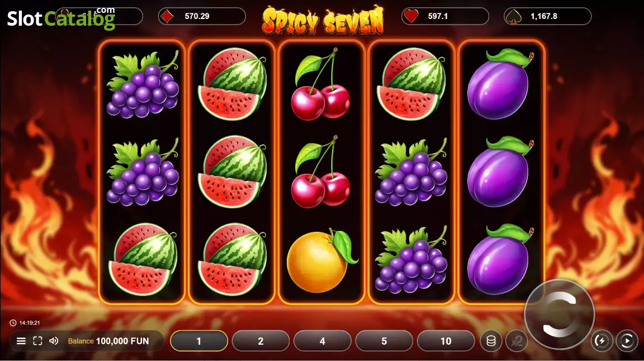Choose bet value 4
Screen dimensions: 644x361
[x=323, y=341]
